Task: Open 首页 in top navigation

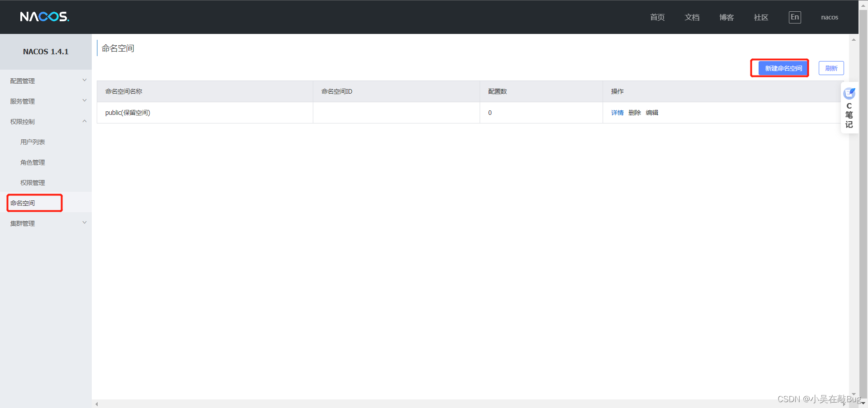Action: click(x=657, y=17)
